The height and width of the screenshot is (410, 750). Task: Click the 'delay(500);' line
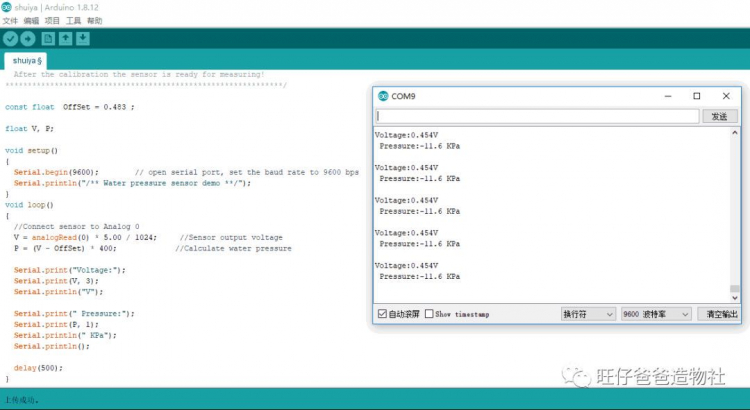tap(38, 368)
